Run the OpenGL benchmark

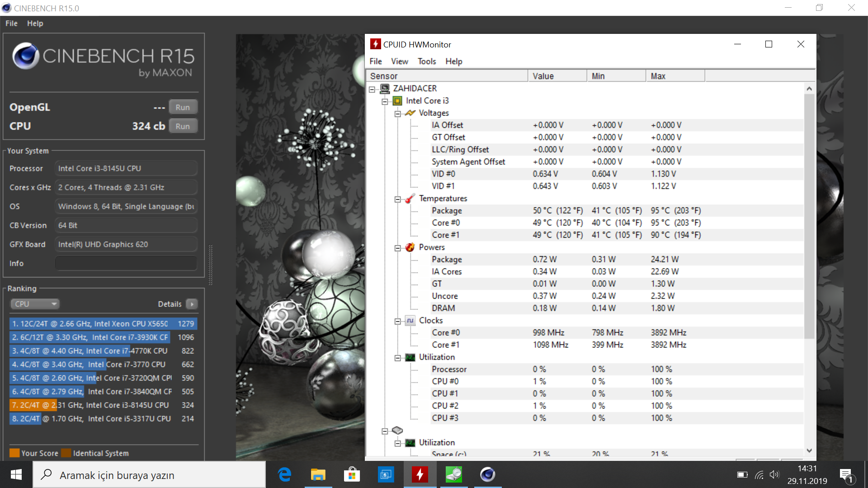(x=183, y=107)
